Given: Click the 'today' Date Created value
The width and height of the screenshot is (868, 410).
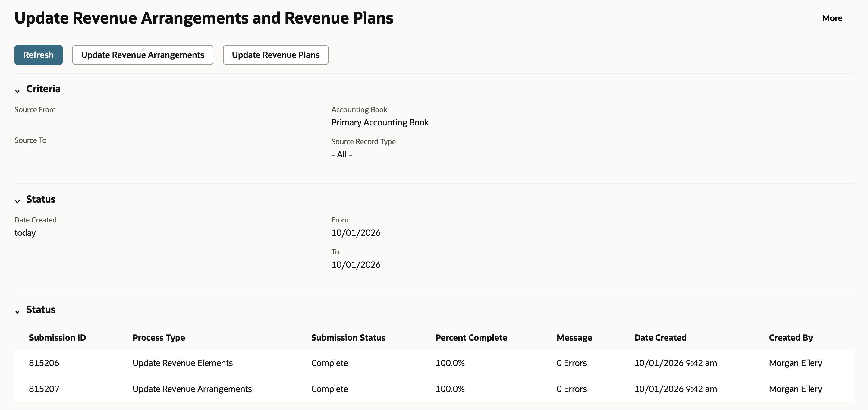Looking at the screenshot, I should pos(25,233).
